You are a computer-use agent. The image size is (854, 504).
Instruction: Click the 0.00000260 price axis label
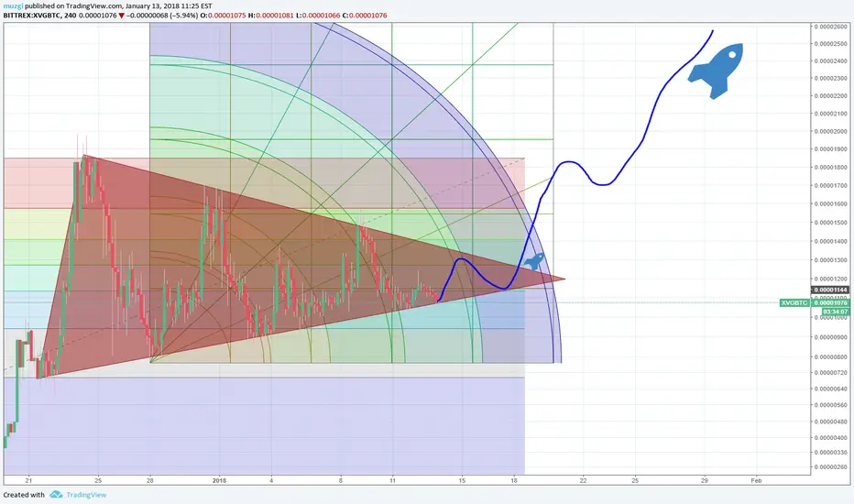[x=830, y=467]
